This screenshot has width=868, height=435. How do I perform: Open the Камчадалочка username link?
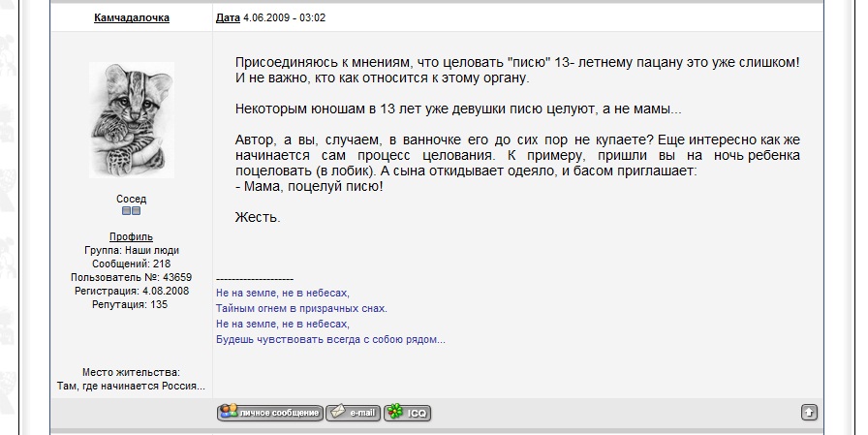pos(131,17)
